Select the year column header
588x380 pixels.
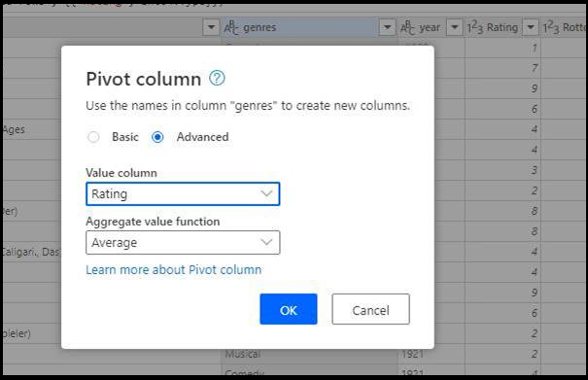[432, 27]
